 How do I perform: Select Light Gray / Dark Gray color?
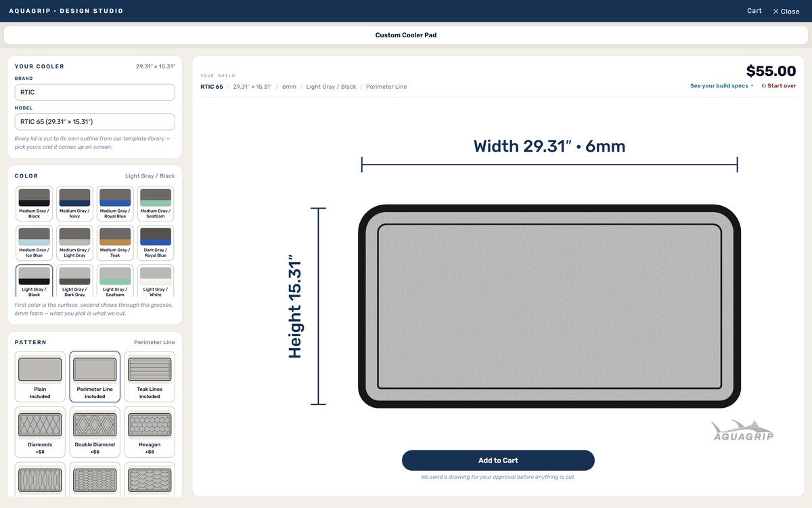74,281
